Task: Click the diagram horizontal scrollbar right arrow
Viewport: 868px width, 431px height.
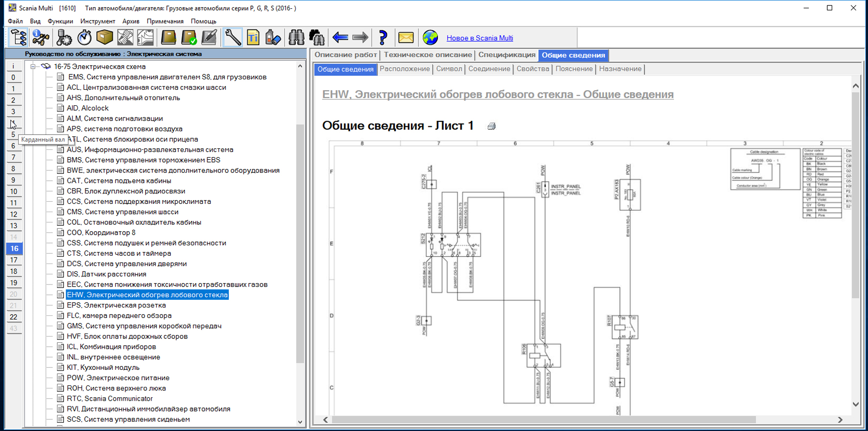Action: tap(840, 420)
